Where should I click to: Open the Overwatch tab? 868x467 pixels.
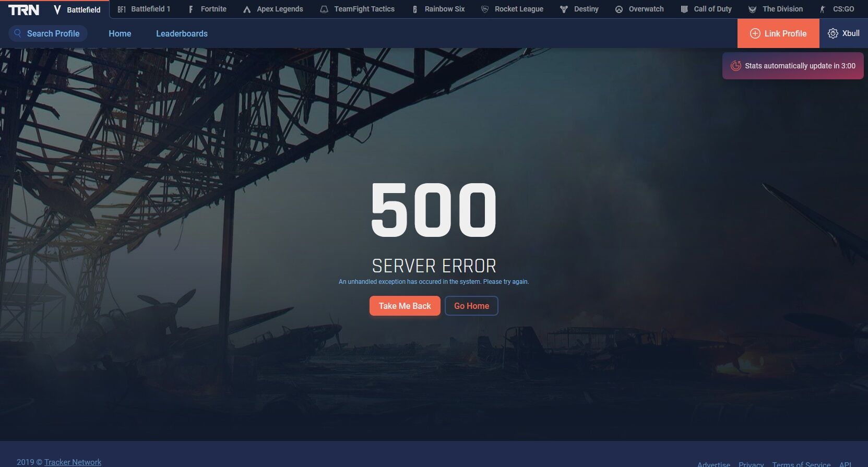(x=640, y=9)
